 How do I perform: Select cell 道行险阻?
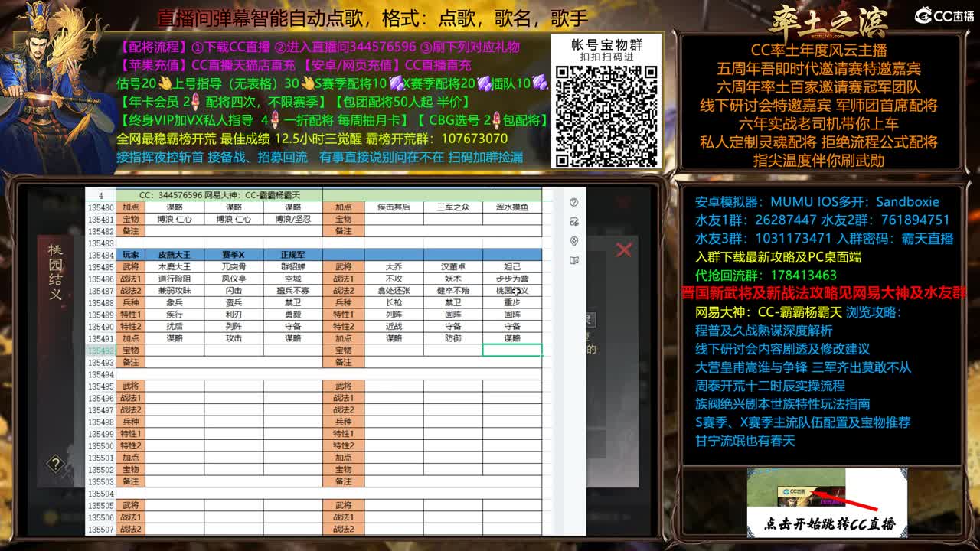[x=175, y=279]
